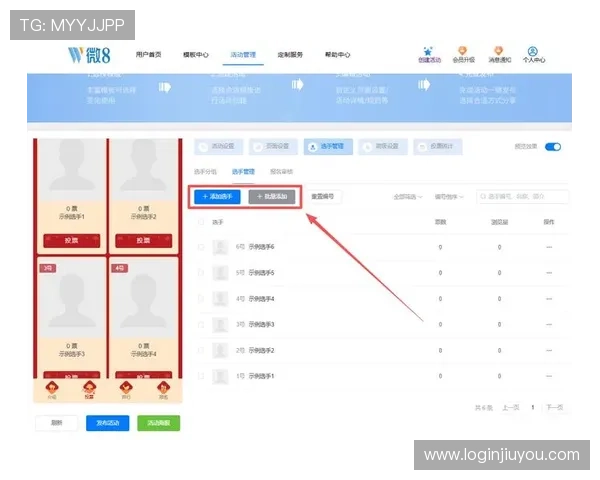600x480 pixels.
Task: Open more actions for 示例选手3 row
Action: coord(549,325)
